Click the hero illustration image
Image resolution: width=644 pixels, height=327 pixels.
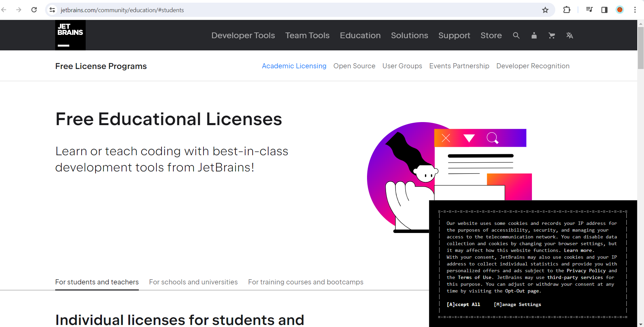[x=449, y=178]
